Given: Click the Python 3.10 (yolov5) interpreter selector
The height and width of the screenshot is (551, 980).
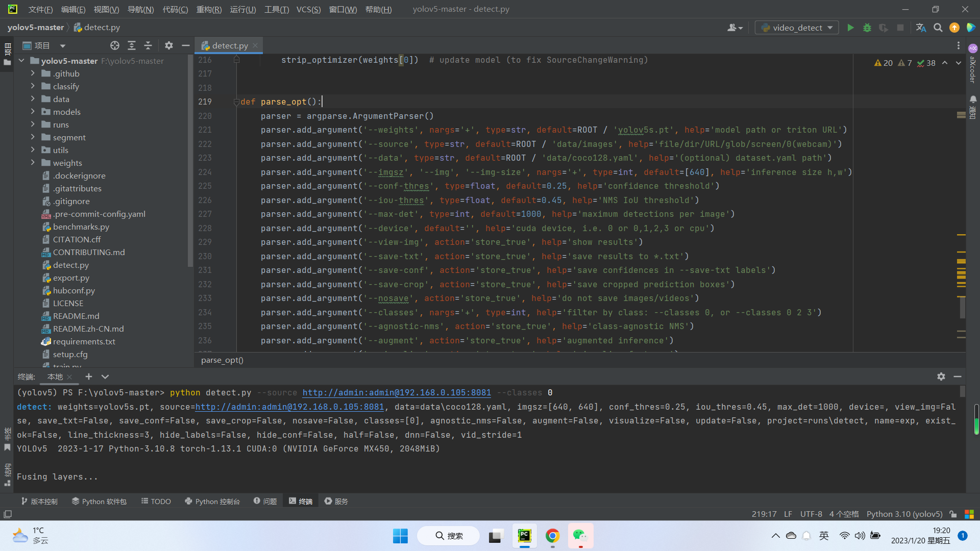Looking at the screenshot, I should 904,514.
